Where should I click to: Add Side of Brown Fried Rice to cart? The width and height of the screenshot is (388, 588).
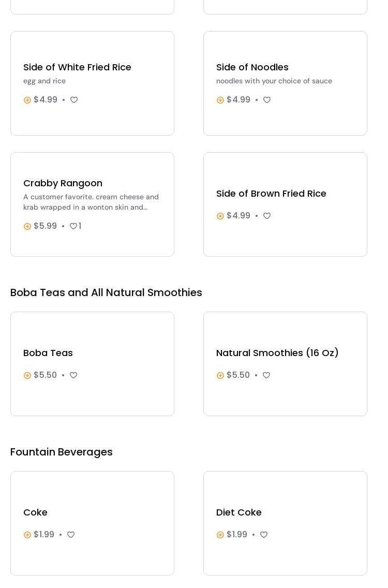220,216
